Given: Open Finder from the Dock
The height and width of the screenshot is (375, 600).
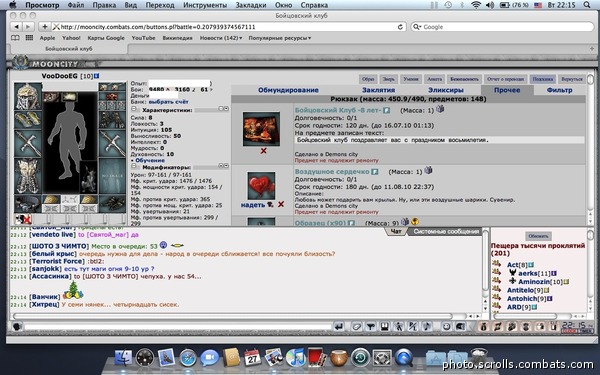Looking at the screenshot, I should click(x=123, y=358).
